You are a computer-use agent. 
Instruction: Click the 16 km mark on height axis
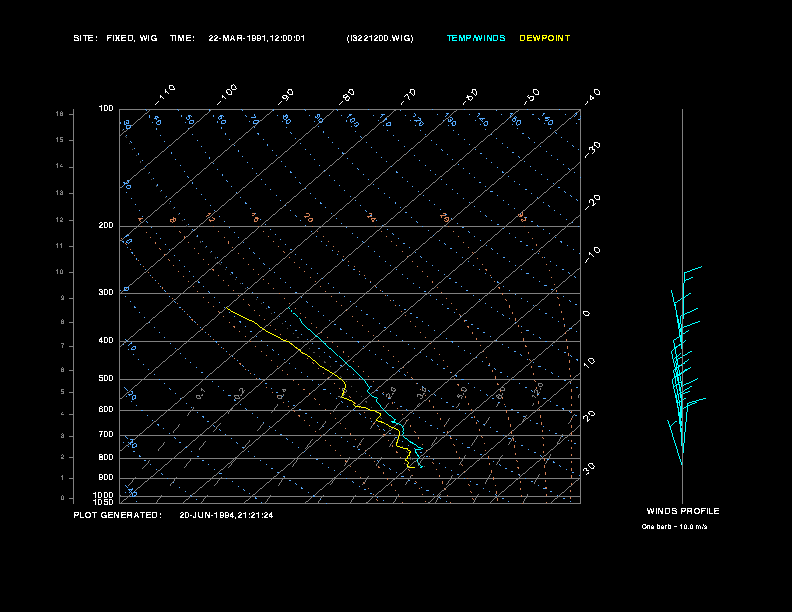click(x=60, y=114)
